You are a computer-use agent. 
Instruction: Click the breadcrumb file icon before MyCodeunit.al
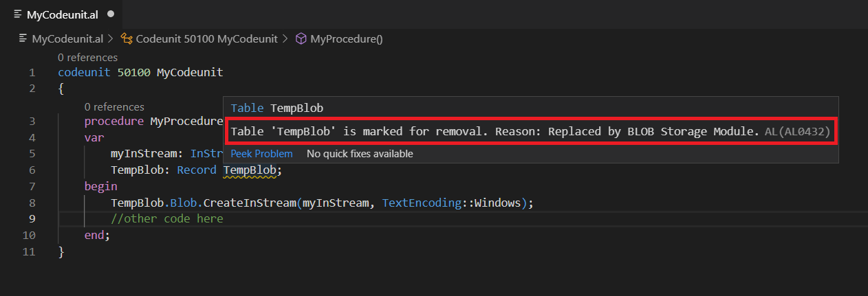(x=23, y=39)
